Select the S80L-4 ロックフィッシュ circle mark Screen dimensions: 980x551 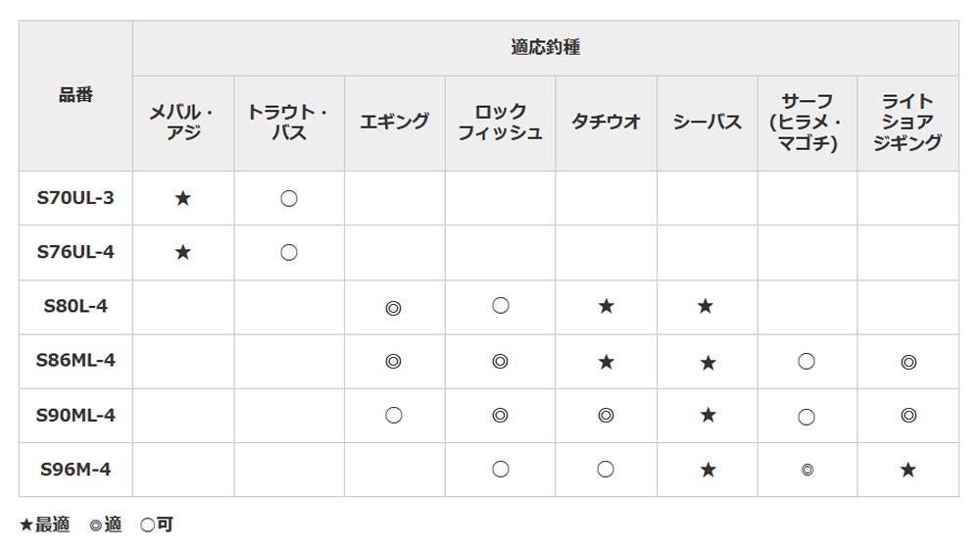(500, 307)
